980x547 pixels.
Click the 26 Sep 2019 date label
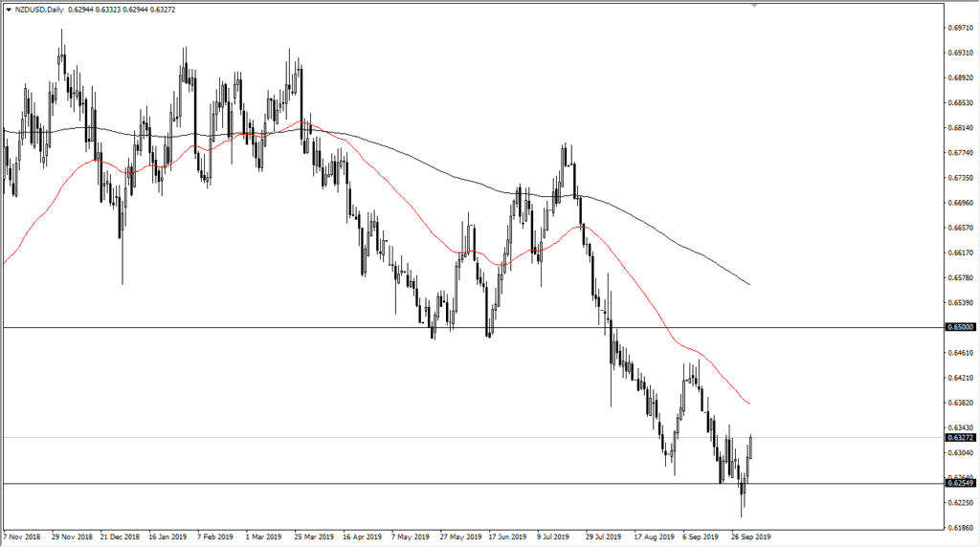pyautogui.click(x=752, y=538)
